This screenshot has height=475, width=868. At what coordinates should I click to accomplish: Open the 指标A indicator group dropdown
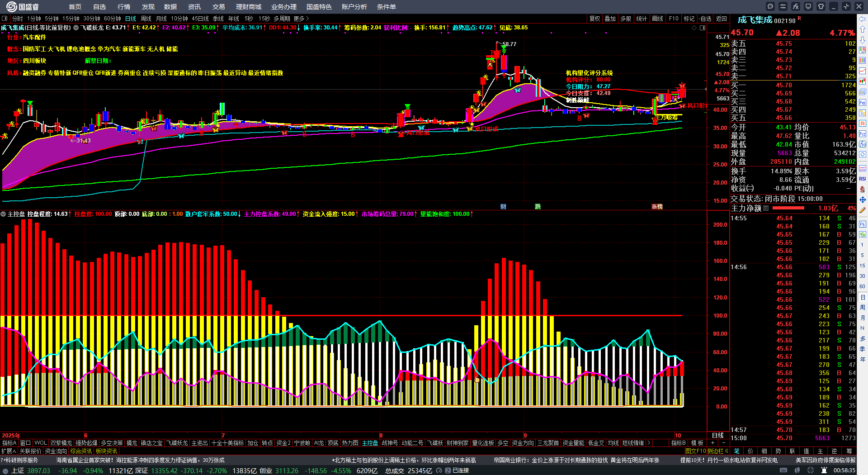click(9, 443)
